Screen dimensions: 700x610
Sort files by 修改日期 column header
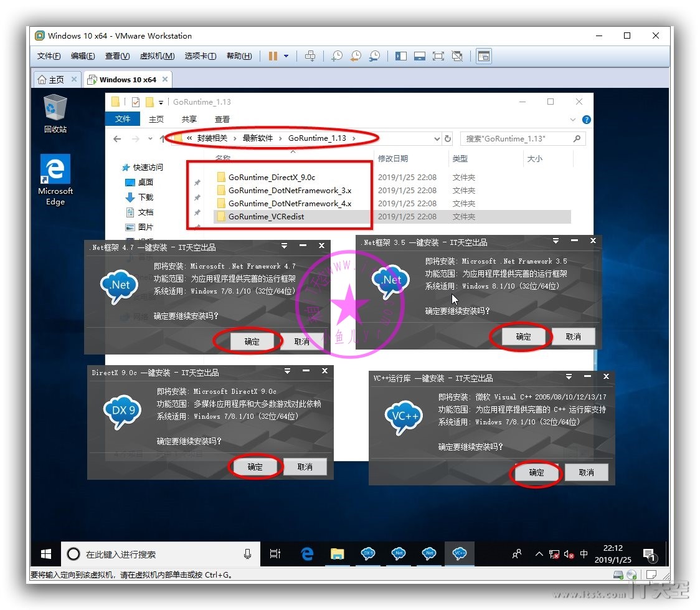(393, 158)
